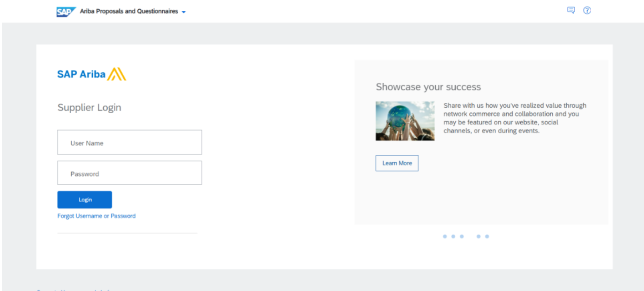Open the chat messages icon
Image resolution: width=644 pixels, height=291 pixels.
point(571,10)
